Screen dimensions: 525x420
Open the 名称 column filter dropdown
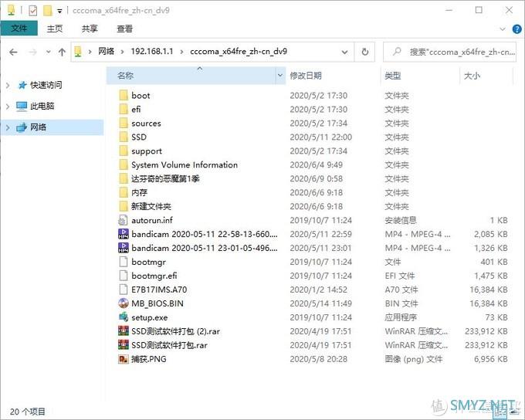coord(280,76)
